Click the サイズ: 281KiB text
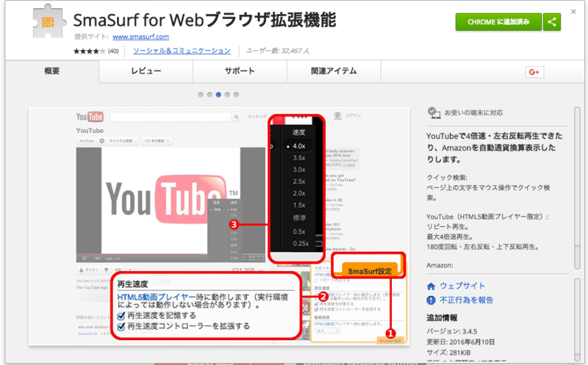588x365 pixels. click(448, 353)
